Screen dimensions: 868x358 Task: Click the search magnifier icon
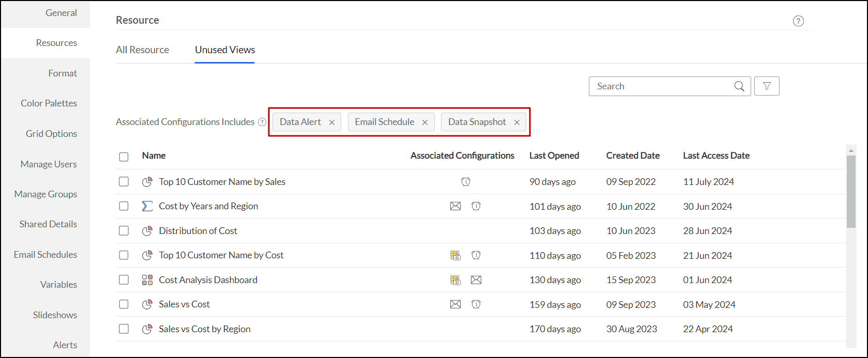[x=739, y=86]
